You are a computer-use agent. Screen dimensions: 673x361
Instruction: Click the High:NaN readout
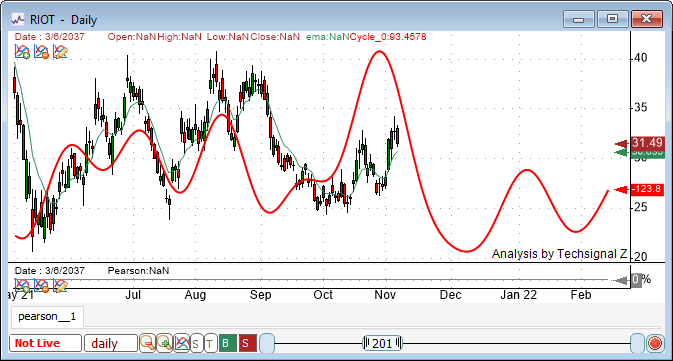(179, 37)
